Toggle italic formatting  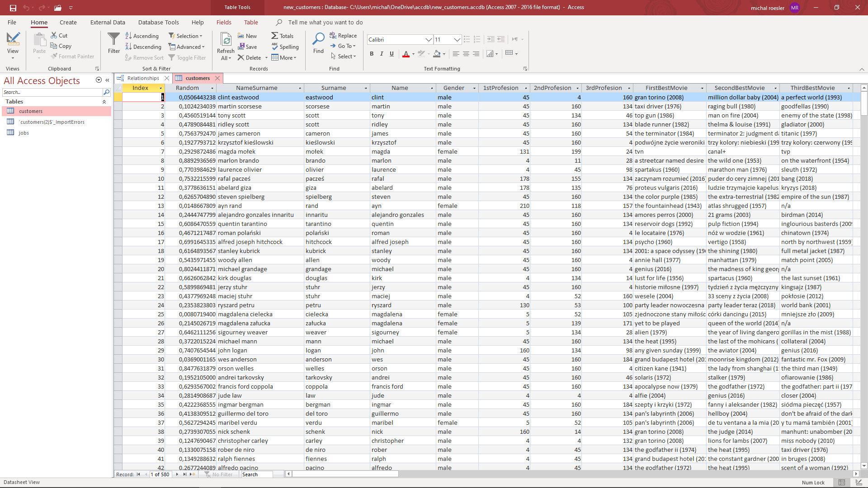click(382, 54)
